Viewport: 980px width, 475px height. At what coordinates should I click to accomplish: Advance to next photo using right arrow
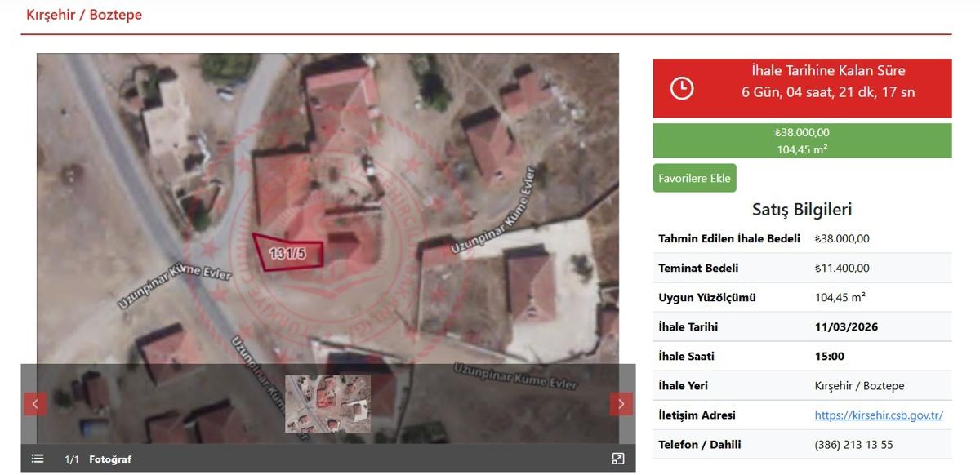(x=621, y=404)
